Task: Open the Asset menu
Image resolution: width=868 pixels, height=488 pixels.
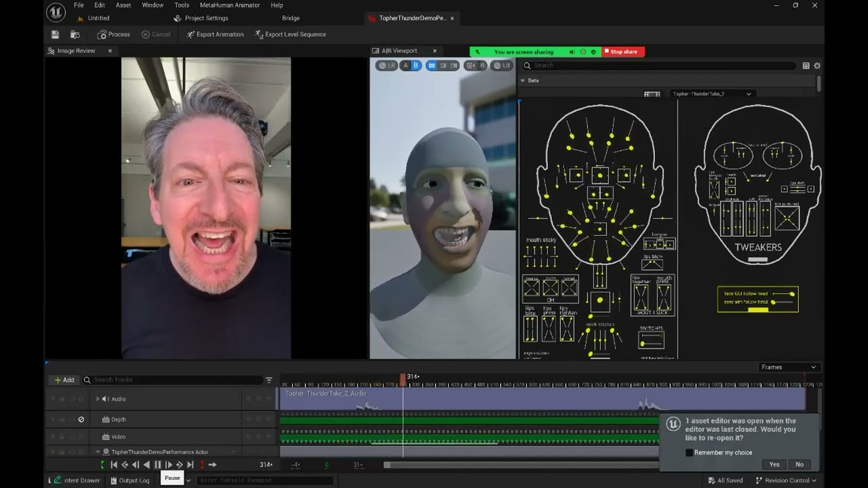Action: coord(123,5)
